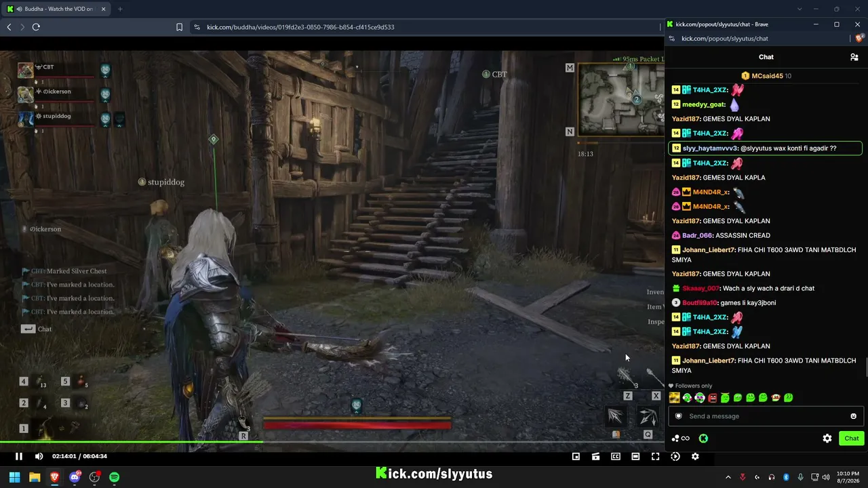The width and height of the screenshot is (868, 488).
Task: Open chat settings gear
Action: tap(827, 439)
